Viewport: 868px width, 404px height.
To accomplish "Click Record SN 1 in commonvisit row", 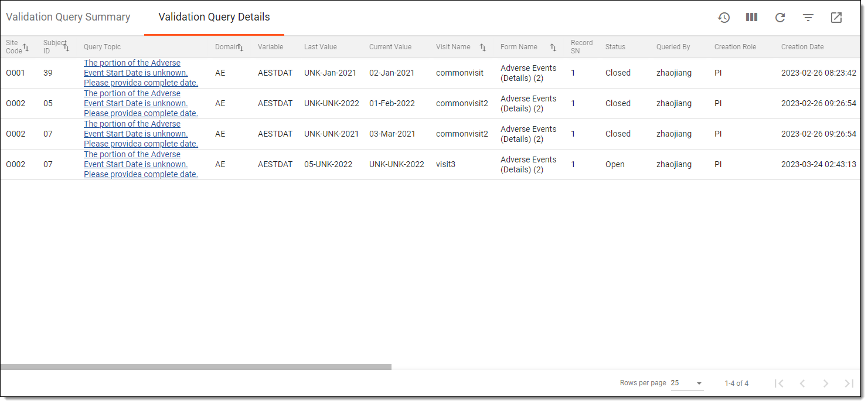I will click(573, 73).
